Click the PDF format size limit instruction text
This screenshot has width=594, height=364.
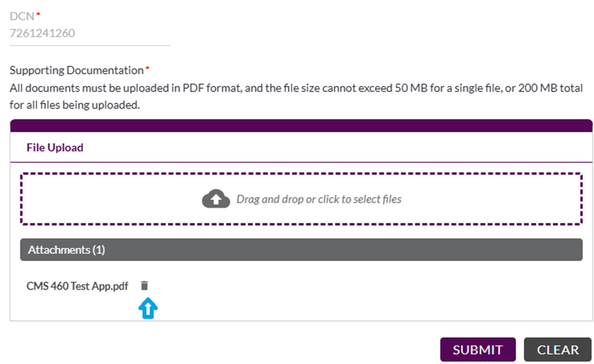(x=296, y=96)
